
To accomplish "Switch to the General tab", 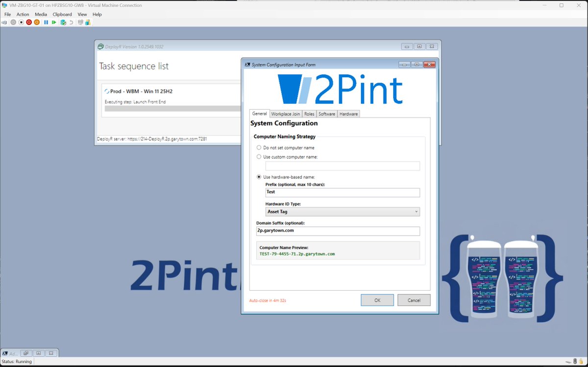I will point(259,113).
